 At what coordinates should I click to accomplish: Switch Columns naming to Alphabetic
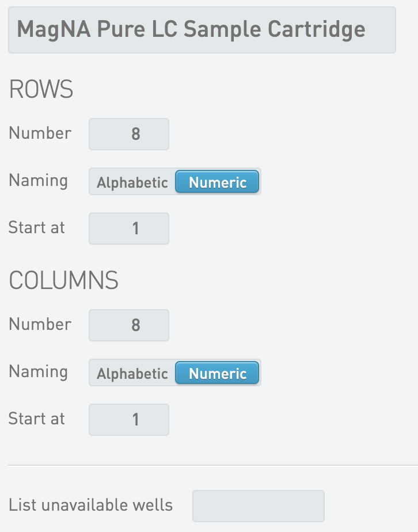132,373
